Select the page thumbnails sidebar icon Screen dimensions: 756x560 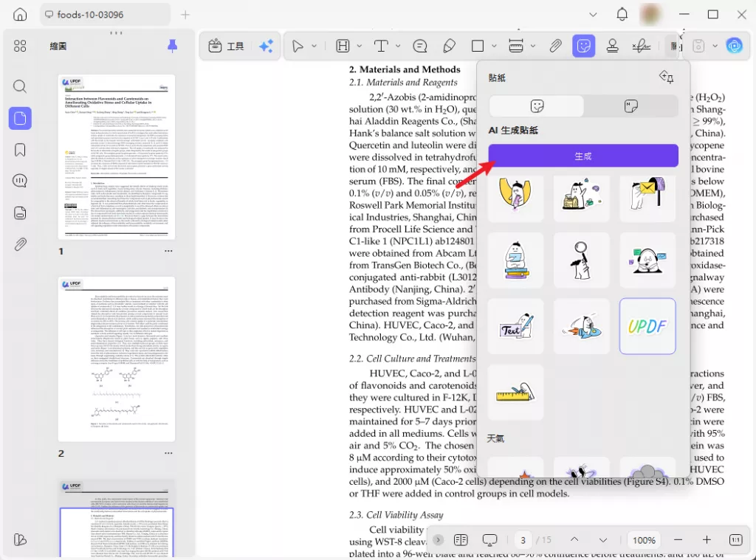click(x=20, y=118)
